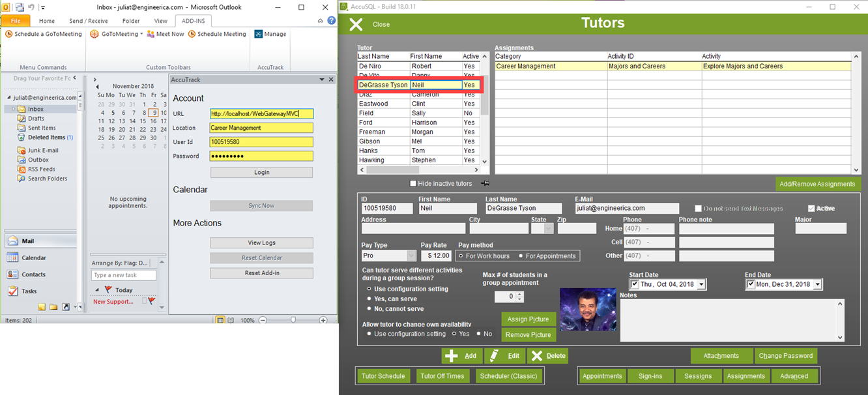
Task: Click the Outlook Send/Receive quick access icon
Action: (20, 7)
